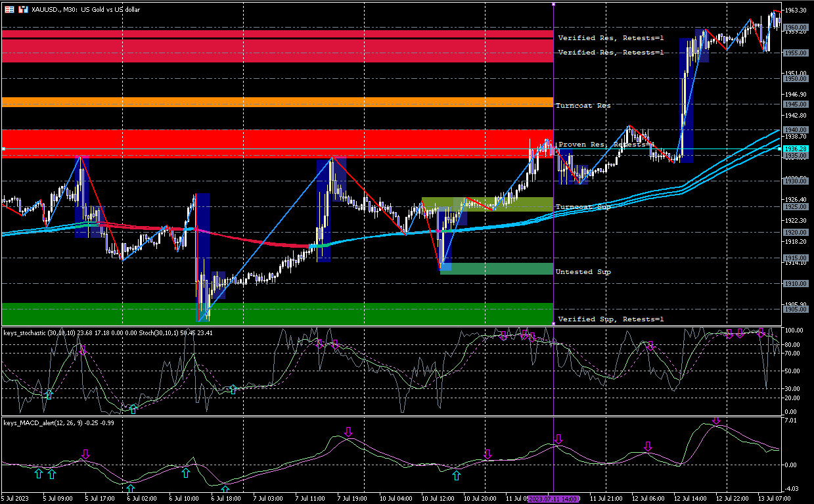Viewport: 814px width, 504px height.
Task: Click the 1925.00 price level tag
Action: (795, 206)
